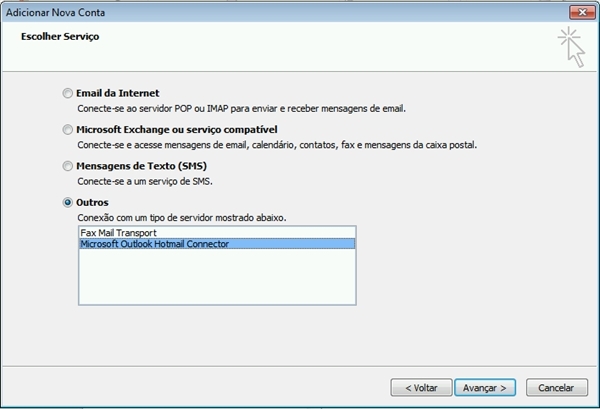The height and width of the screenshot is (409, 600).
Task: Click the "Microsoft Exchange ou serviço compatível" label
Action: click(177, 130)
